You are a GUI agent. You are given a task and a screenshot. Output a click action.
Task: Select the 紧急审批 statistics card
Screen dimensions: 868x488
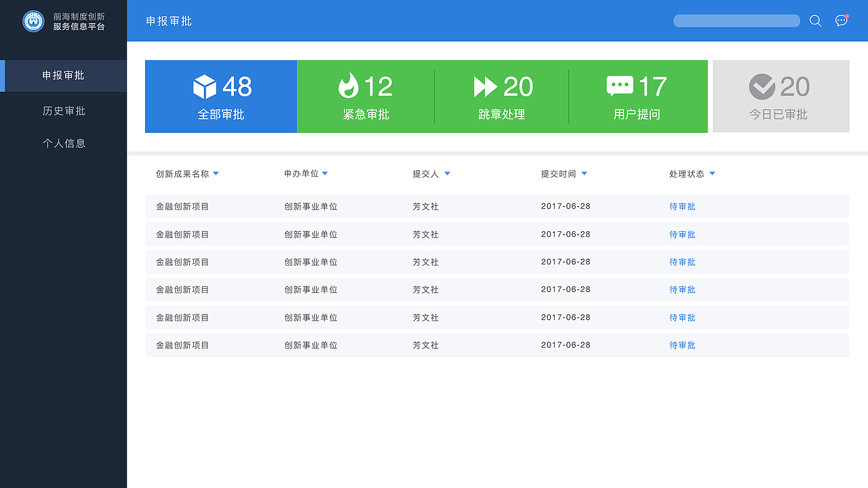click(366, 96)
